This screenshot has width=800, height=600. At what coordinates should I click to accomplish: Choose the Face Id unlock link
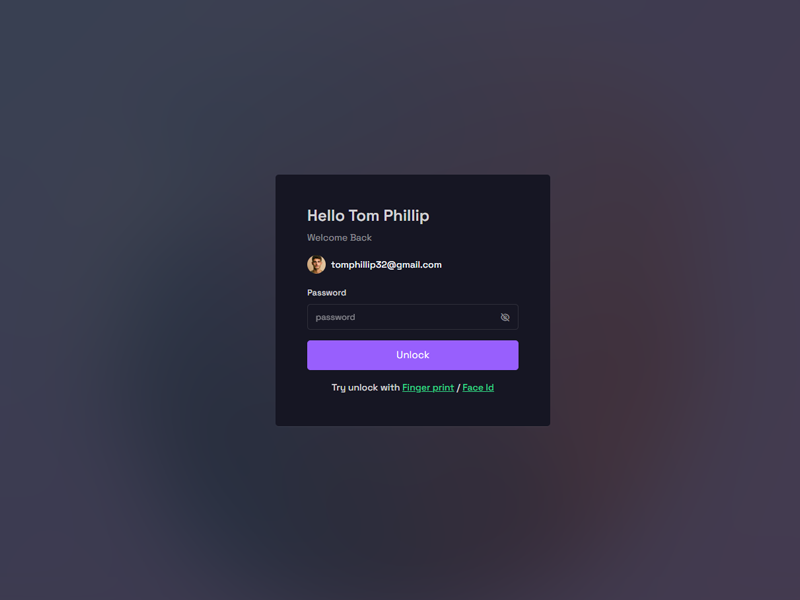click(x=478, y=388)
